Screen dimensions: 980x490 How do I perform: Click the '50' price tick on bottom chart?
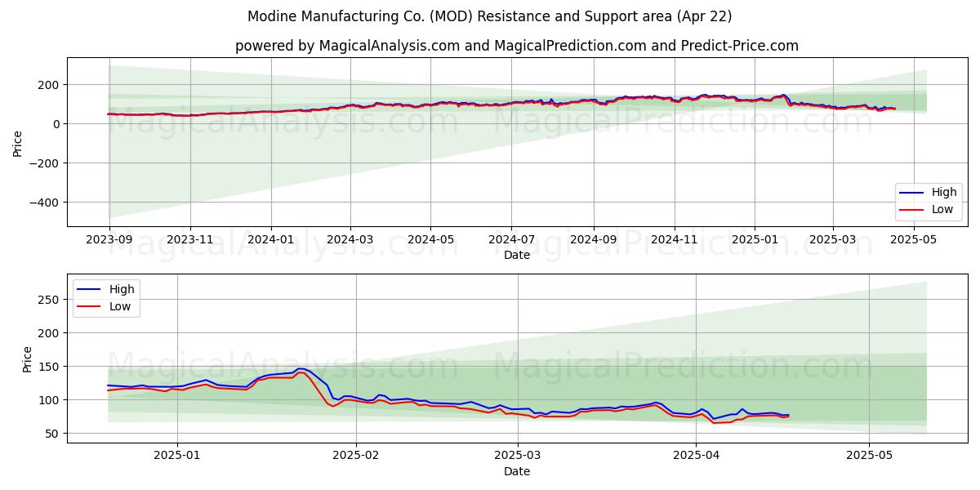pyautogui.click(x=54, y=434)
